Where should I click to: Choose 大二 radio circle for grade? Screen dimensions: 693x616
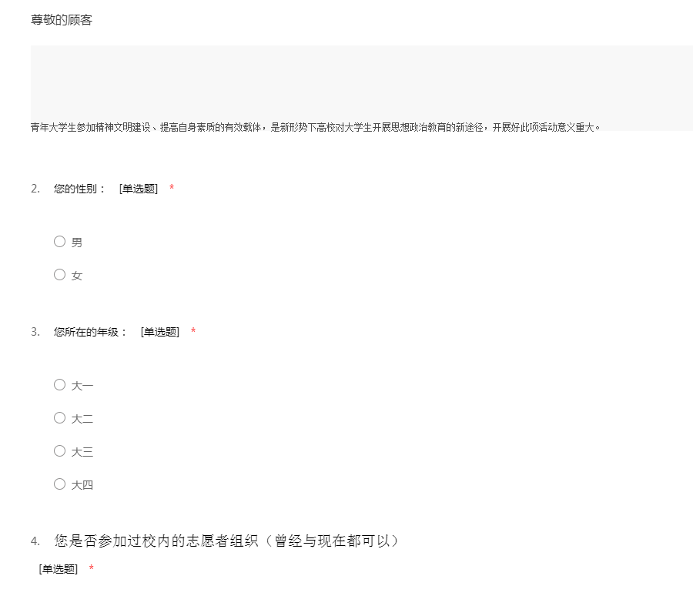click(59, 417)
